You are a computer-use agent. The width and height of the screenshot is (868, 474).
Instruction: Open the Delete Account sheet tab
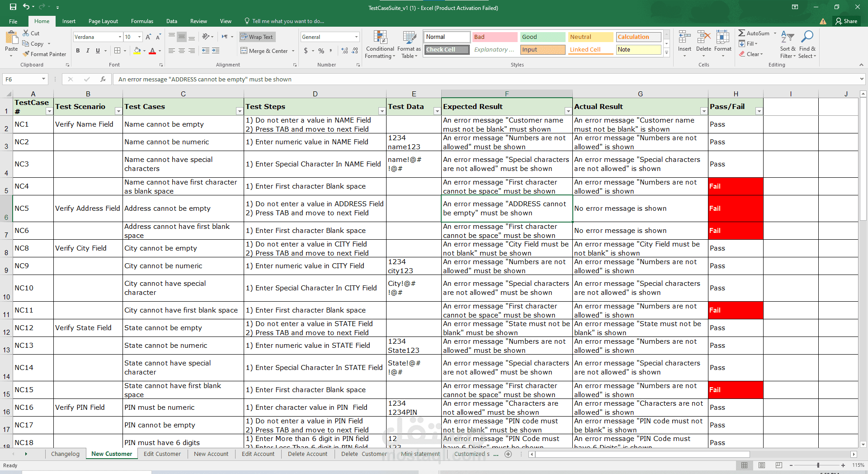(307, 454)
